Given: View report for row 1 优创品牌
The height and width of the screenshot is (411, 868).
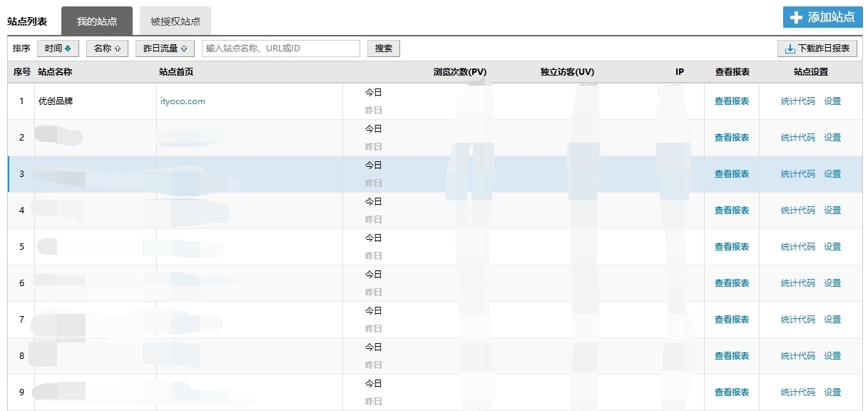Looking at the screenshot, I should [x=732, y=101].
